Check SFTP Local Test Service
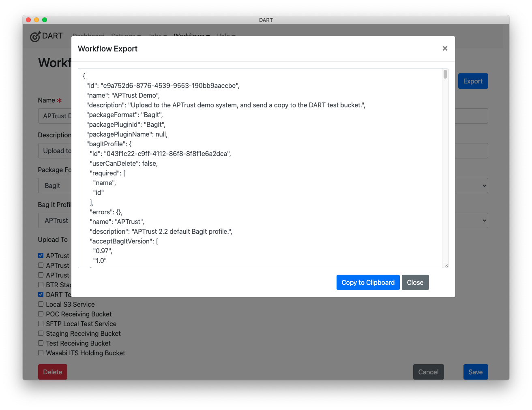This screenshot has height=410, width=532. pos(41,323)
